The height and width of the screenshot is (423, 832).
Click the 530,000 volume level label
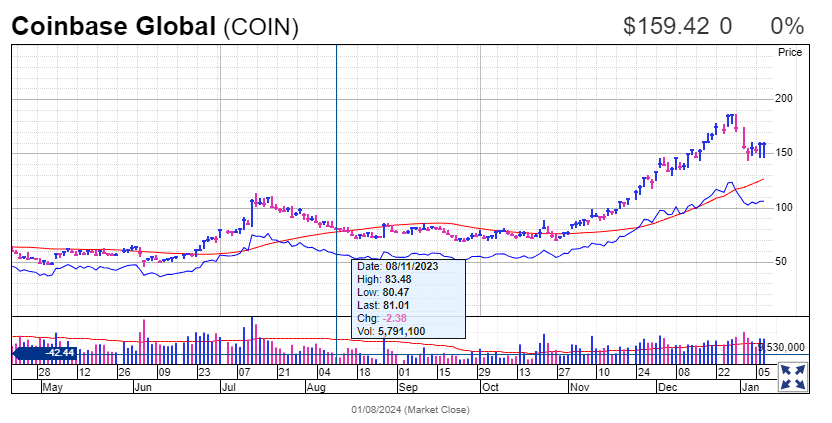point(786,347)
